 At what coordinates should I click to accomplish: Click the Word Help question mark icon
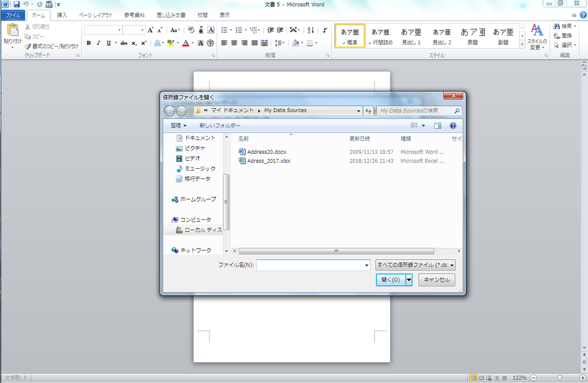[583, 15]
